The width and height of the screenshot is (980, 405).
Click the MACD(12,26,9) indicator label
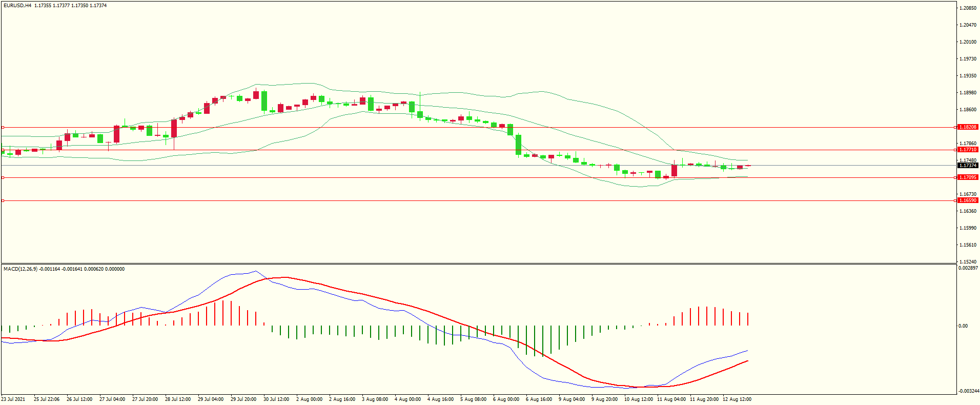(x=21, y=269)
